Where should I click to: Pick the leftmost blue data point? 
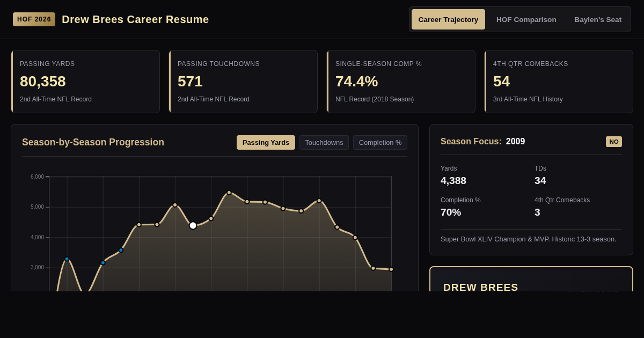click(67, 259)
